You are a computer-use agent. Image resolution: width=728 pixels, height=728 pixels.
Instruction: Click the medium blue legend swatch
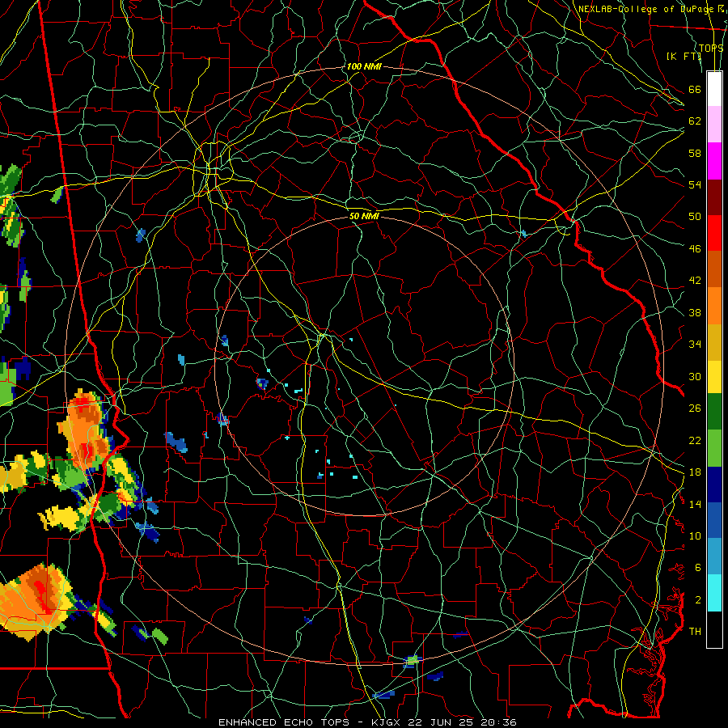(714, 520)
